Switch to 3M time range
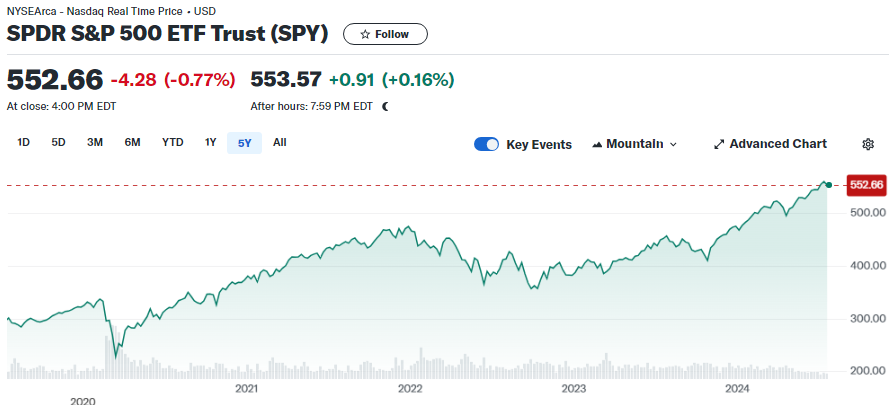The width and height of the screenshot is (890, 405). coord(95,142)
